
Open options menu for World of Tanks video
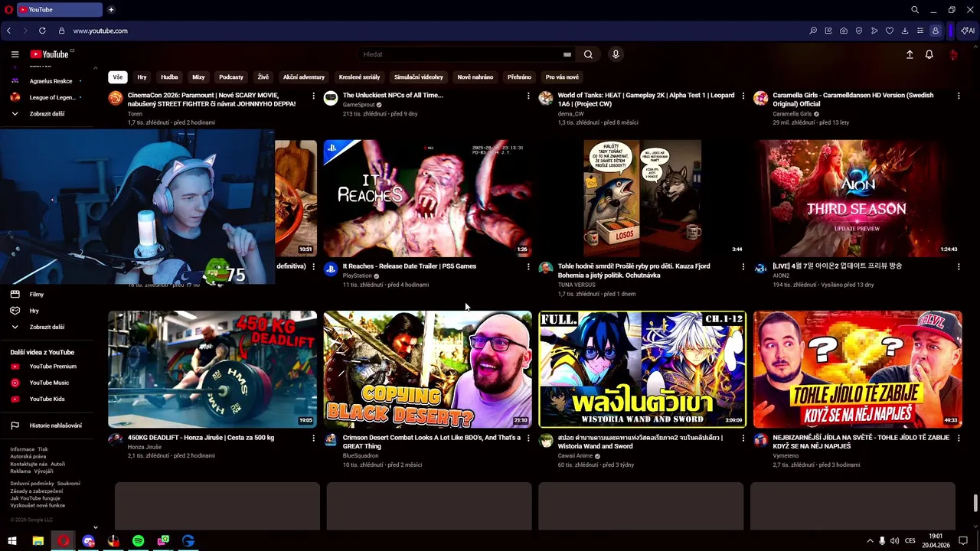[x=743, y=96]
